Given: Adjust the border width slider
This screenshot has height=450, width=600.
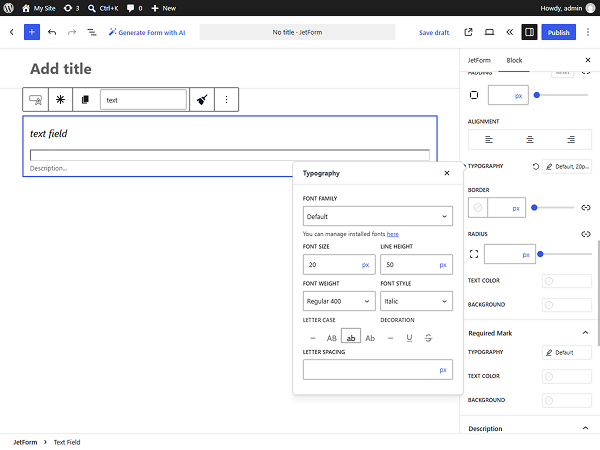Looking at the screenshot, I should (553, 208).
